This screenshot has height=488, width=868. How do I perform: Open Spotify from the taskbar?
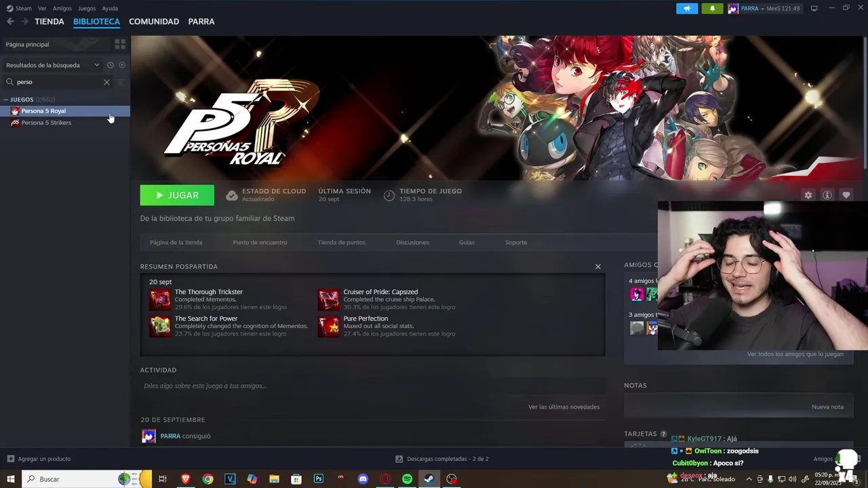[407, 479]
